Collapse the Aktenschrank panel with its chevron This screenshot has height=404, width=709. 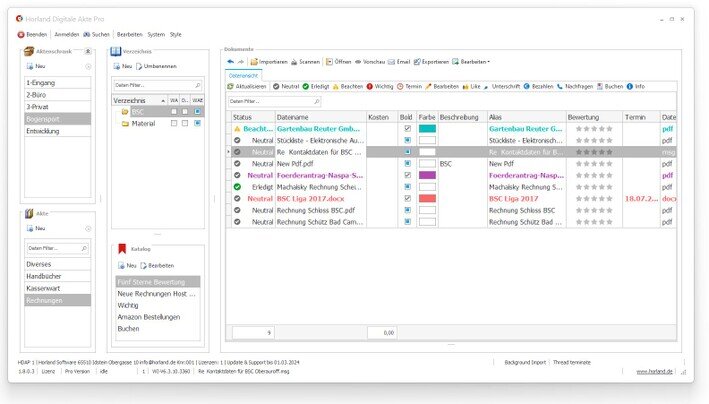pyautogui.click(x=88, y=51)
